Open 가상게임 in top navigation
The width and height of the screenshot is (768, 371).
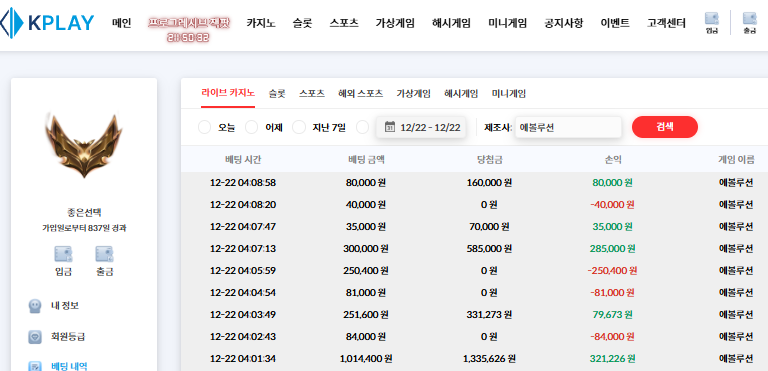pos(395,23)
